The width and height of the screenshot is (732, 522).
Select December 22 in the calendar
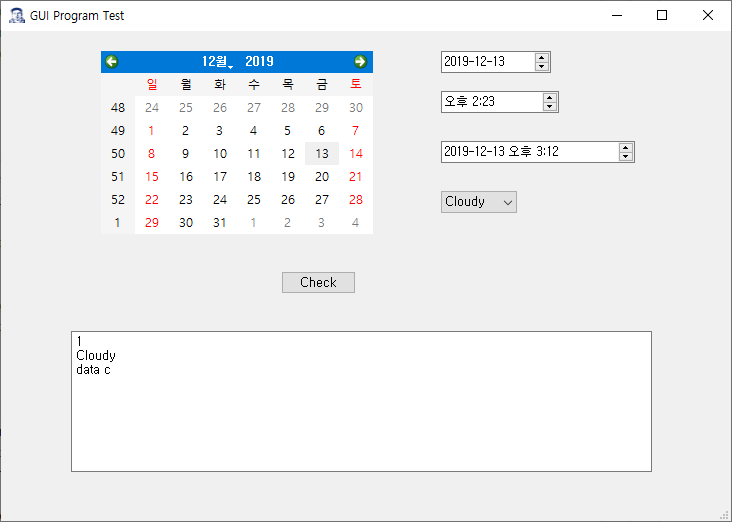tap(151, 200)
